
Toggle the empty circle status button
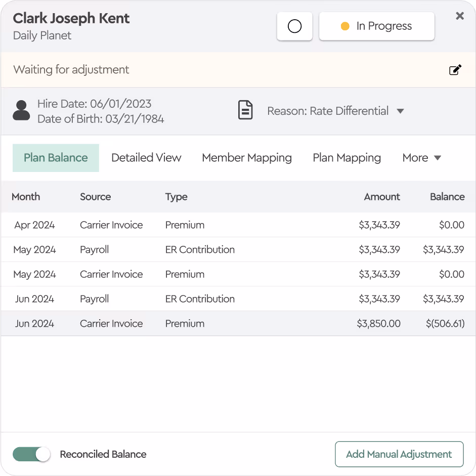coord(294,26)
